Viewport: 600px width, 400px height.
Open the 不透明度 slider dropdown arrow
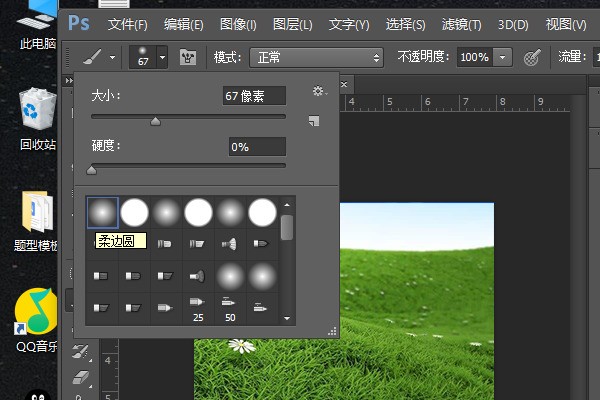pos(502,57)
